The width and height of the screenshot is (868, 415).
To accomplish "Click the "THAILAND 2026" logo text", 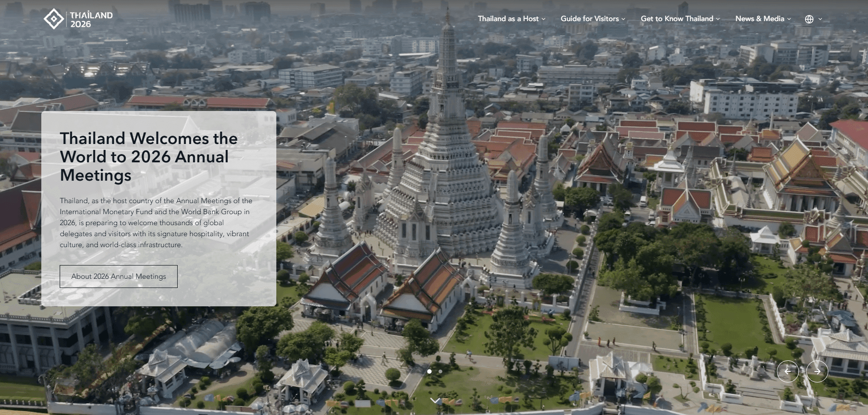I will click(x=91, y=20).
